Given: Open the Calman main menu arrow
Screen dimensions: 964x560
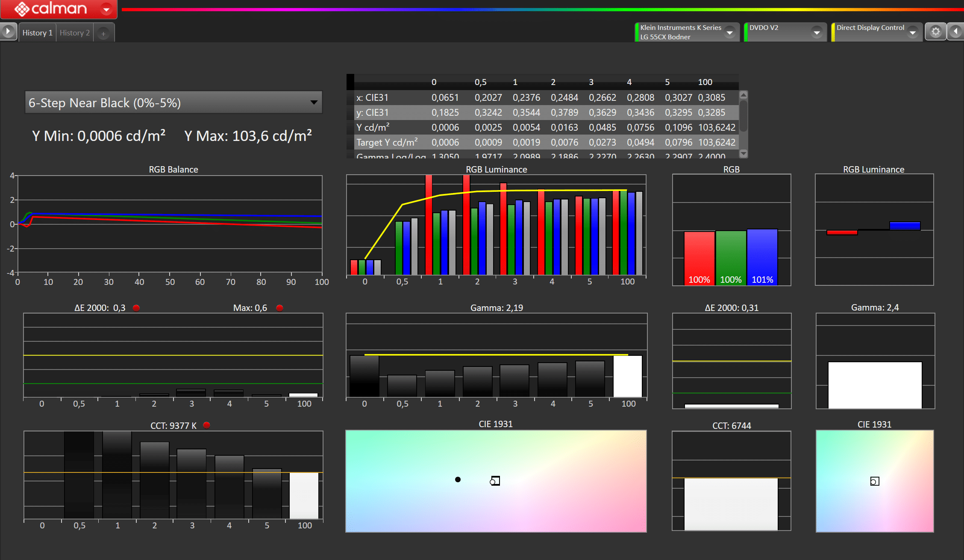Looking at the screenshot, I should pos(106,9).
